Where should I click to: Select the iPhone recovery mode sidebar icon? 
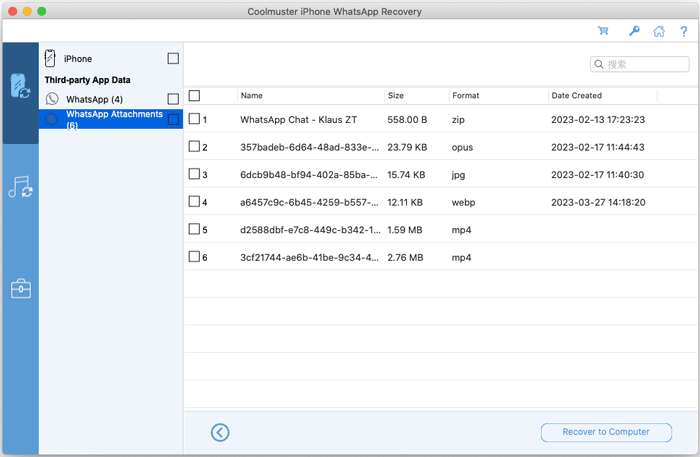click(x=20, y=86)
